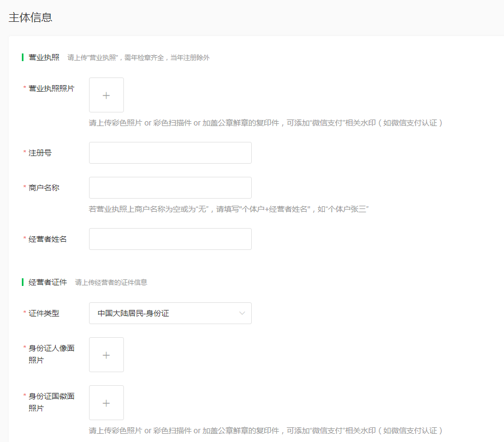Click the 营业执照 section title
This screenshot has height=442, width=504.
tap(44, 57)
